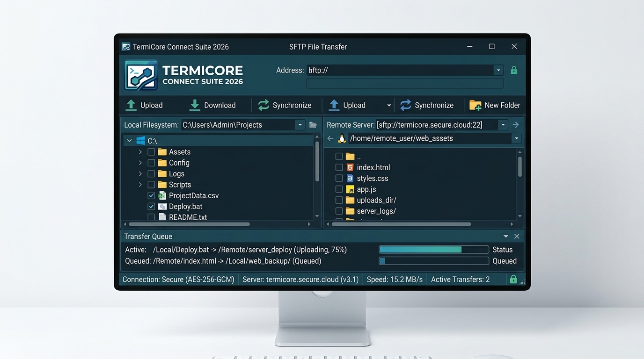
Task: Click the server_logs/ folder icon
Action: pyautogui.click(x=350, y=211)
